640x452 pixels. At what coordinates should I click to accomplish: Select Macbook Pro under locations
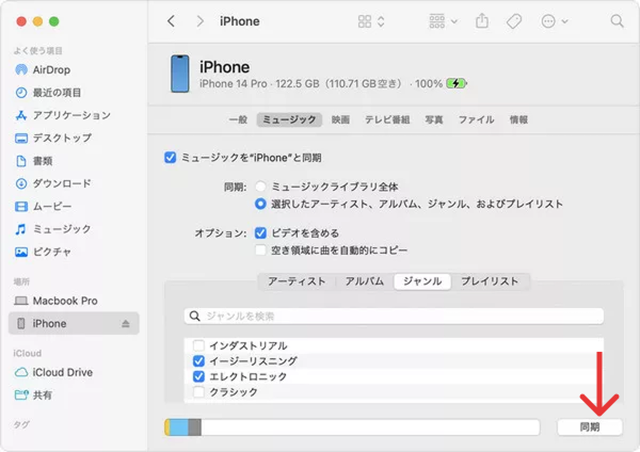[x=56, y=301]
